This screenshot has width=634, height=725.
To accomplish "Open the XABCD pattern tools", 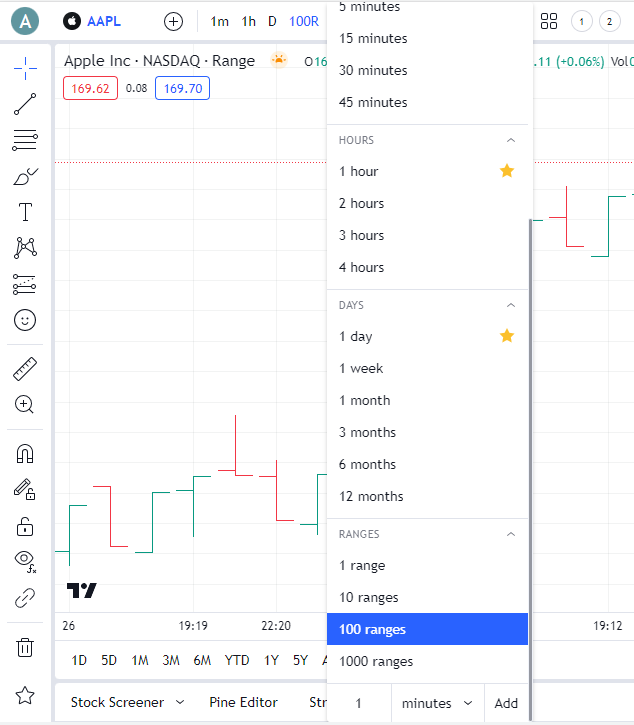I will 25,248.
